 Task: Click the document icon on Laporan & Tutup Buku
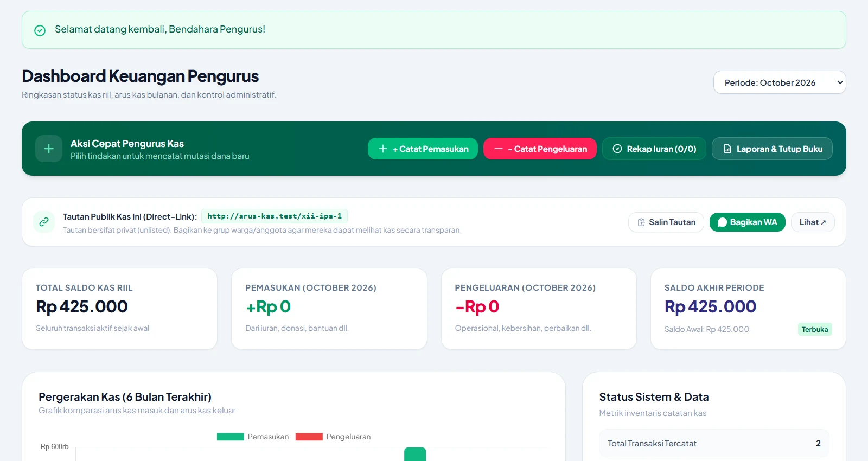(x=727, y=149)
